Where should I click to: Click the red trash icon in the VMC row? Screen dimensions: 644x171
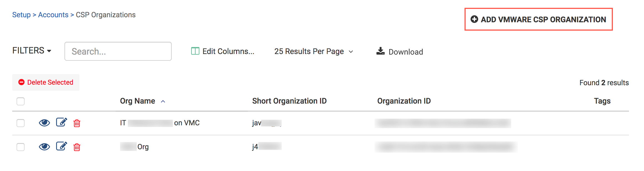click(x=77, y=123)
